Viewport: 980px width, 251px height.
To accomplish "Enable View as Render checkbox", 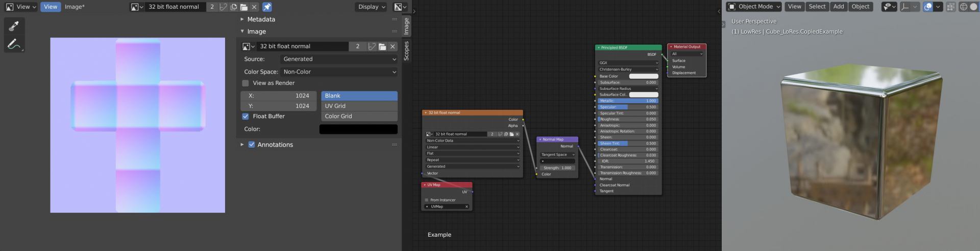I will [x=246, y=83].
